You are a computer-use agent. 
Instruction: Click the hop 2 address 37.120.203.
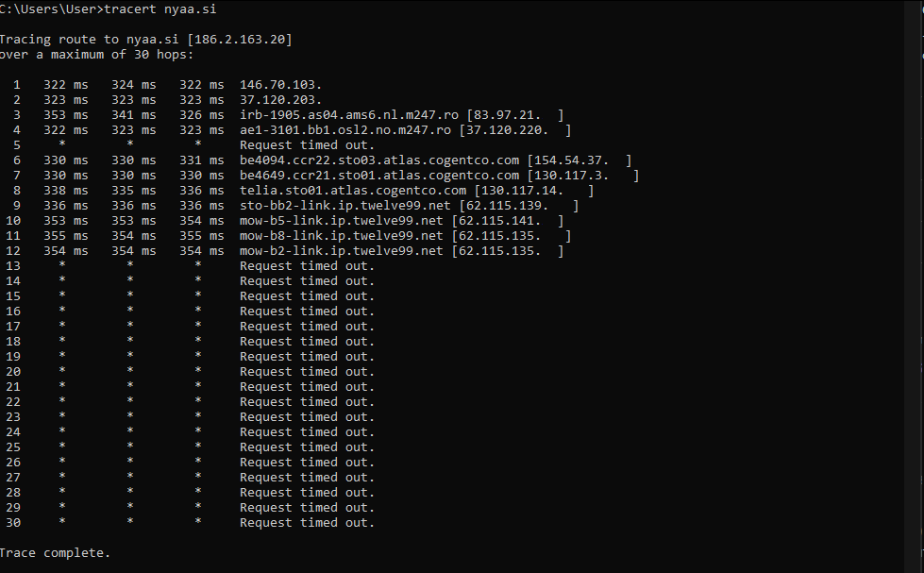[280, 100]
